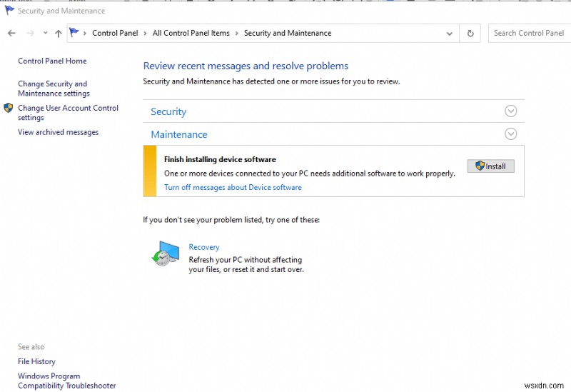571x392 pixels.
Task: Open View archived messages
Action: point(59,132)
